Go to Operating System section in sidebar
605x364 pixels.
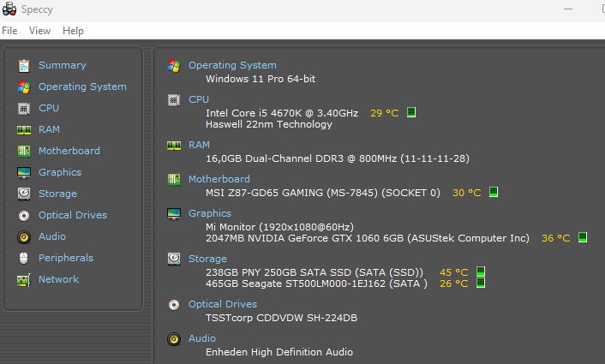pos(82,87)
